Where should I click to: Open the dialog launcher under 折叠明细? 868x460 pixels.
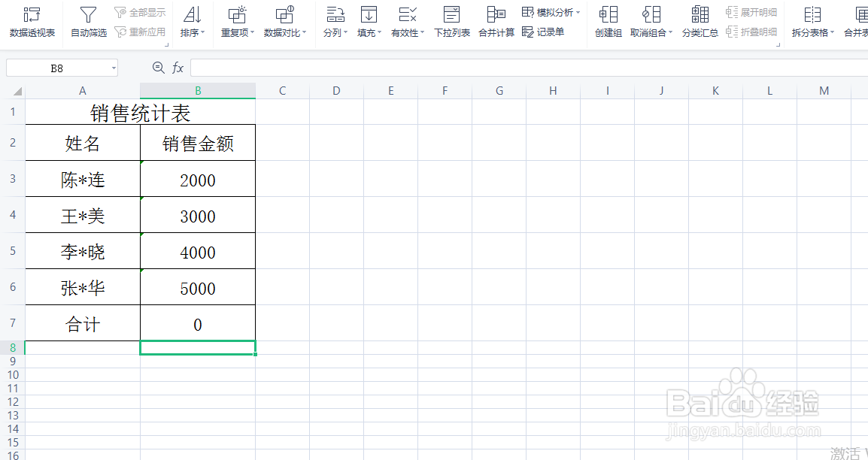coord(778,45)
